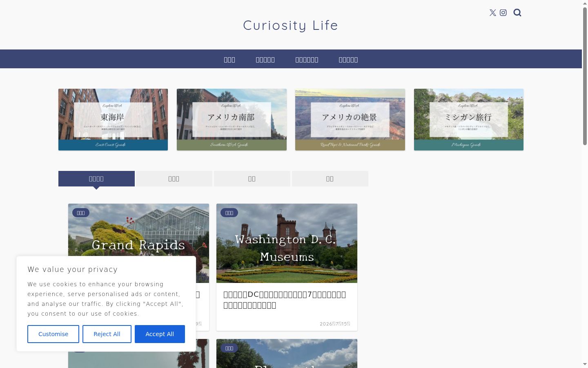Select the highlighted navy article tab
588x368 pixels.
tap(96, 179)
